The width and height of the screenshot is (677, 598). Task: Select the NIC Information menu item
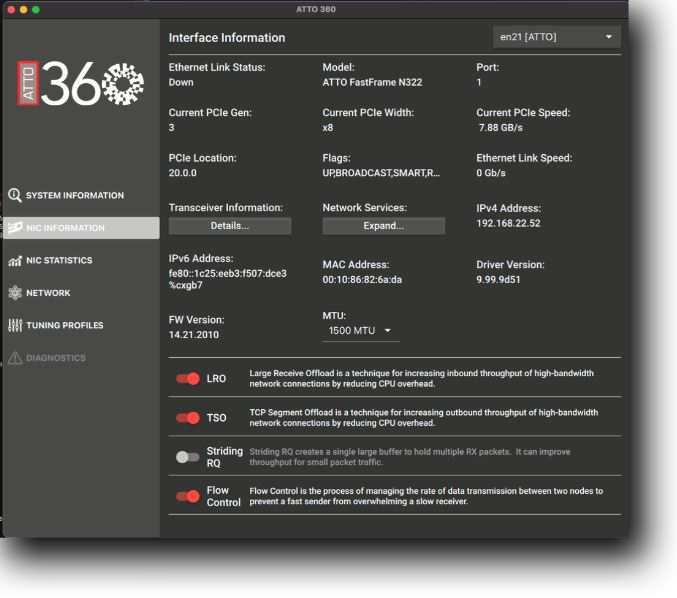tap(81, 228)
